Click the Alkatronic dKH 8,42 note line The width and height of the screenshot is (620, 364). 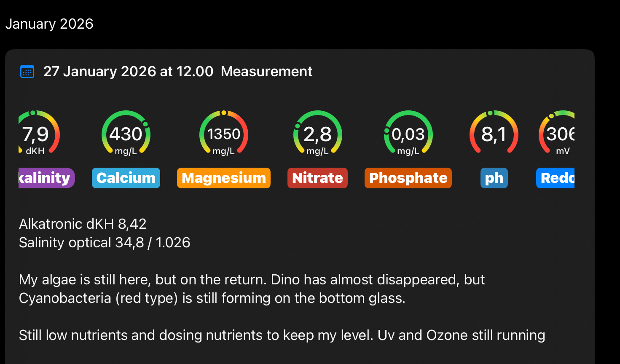coord(83,224)
